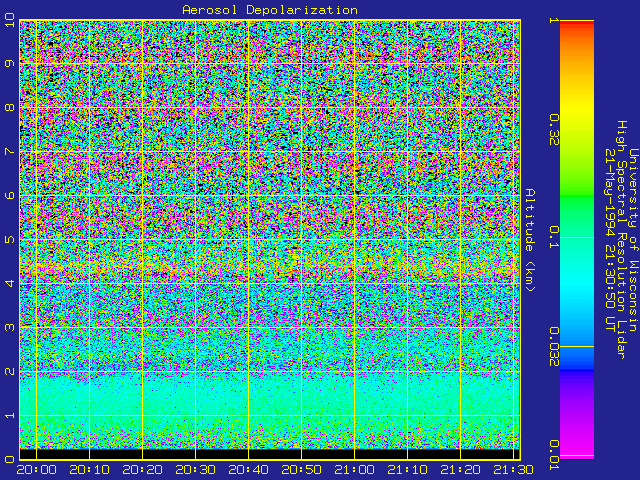Click altitude label 1 on left axis
The height and width of the screenshot is (480, 640).
coord(9,416)
